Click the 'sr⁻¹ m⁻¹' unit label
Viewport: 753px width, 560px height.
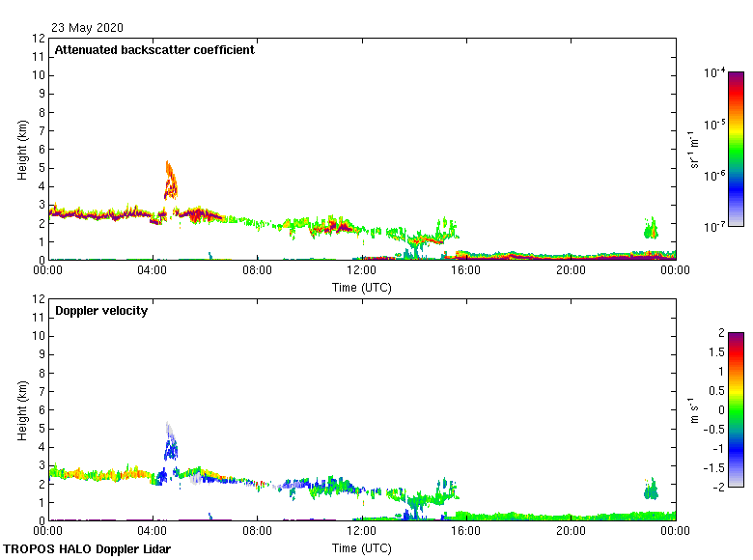tap(695, 150)
